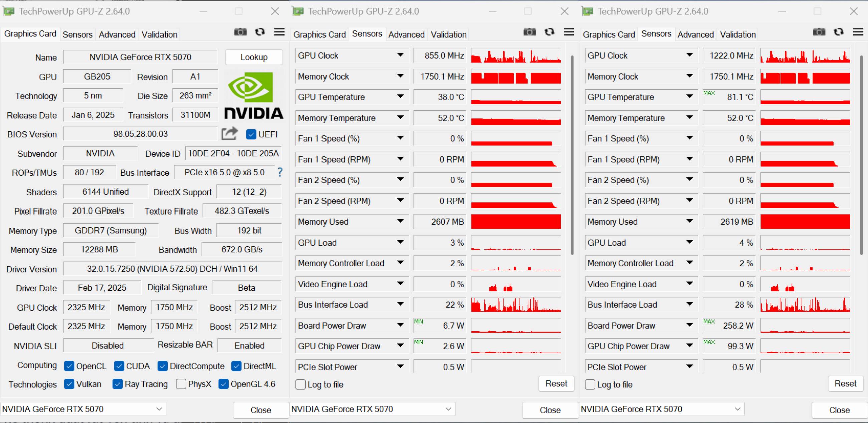The height and width of the screenshot is (423, 868).
Task: Click the Lookup button
Action: [x=254, y=57]
